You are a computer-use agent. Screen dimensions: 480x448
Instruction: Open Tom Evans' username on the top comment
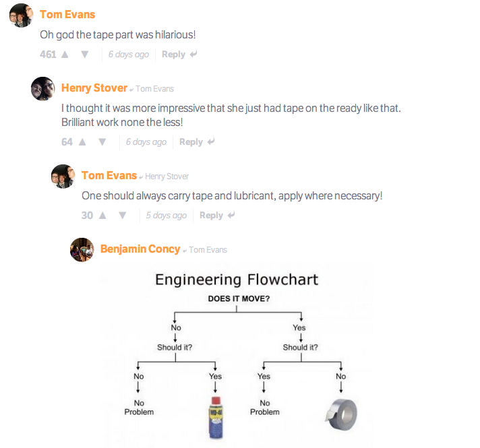pos(67,14)
